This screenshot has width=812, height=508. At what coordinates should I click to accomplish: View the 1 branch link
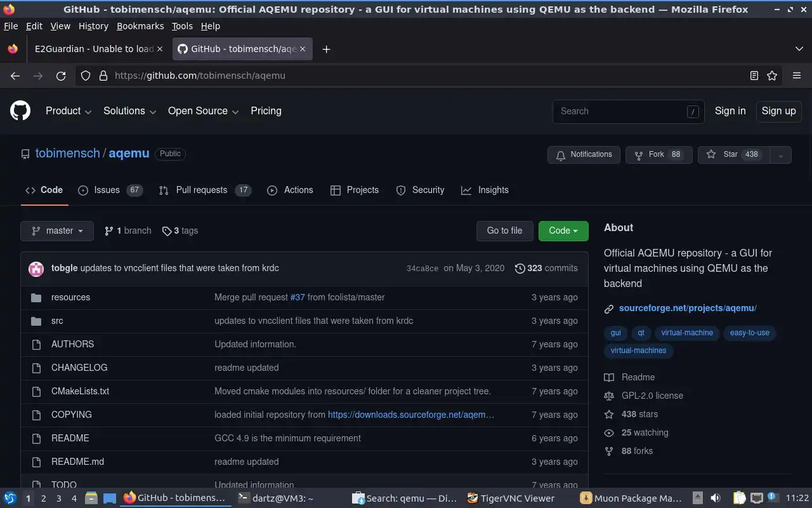(x=128, y=231)
